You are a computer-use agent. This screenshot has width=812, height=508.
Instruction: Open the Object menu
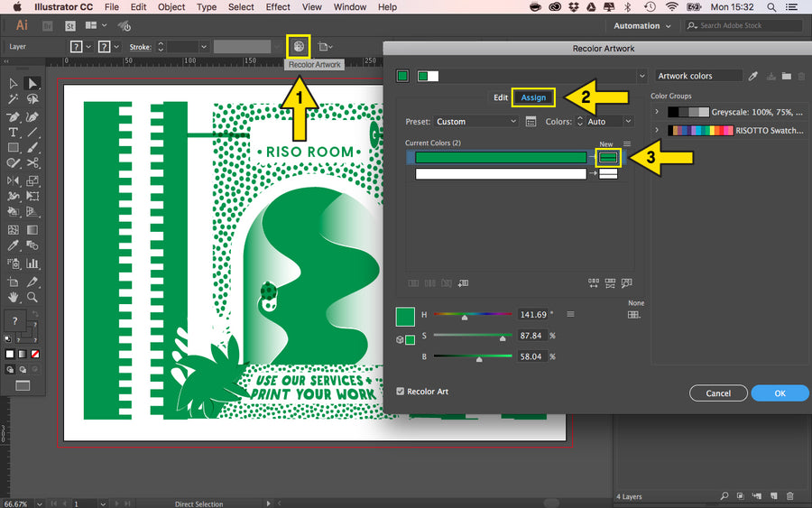171,6
